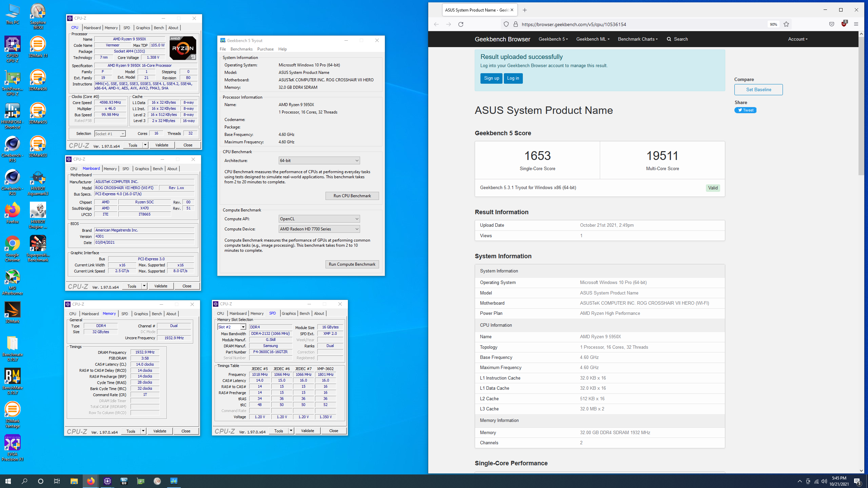Image resolution: width=868 pixels, height=488 pixels.
Task: Open 3DMark03 desktop shortcut
Action: coord(38,147)
